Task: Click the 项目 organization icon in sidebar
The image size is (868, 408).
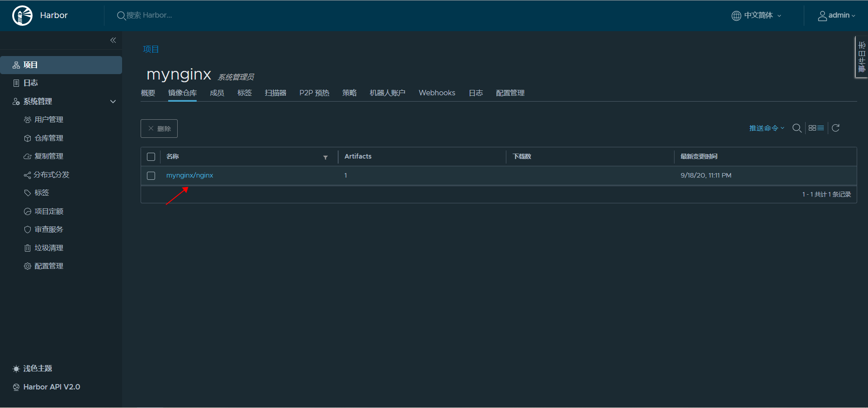Action: pos(16,65)
